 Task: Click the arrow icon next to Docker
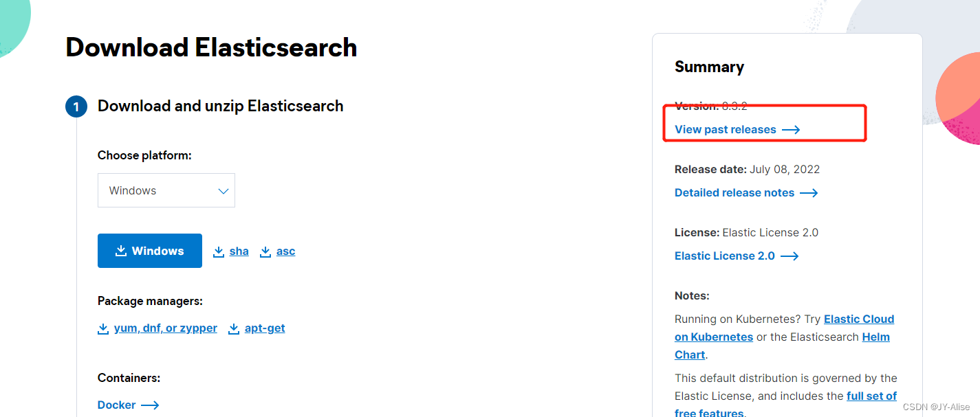click(150, 405)
